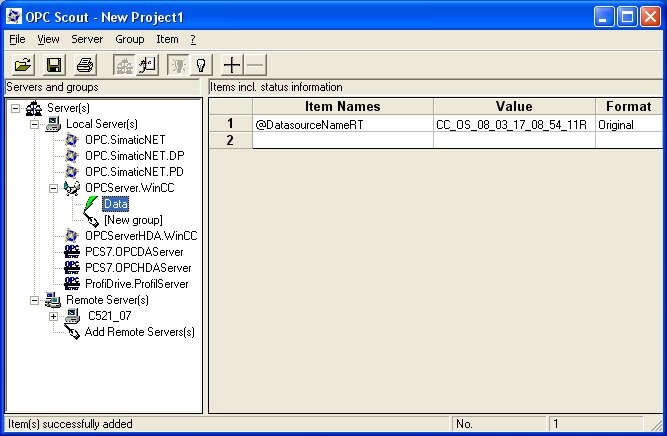Viewport: 667px width, 436px height.
Task: Click the empty item name cell in row 2
Action: point(343,140)
